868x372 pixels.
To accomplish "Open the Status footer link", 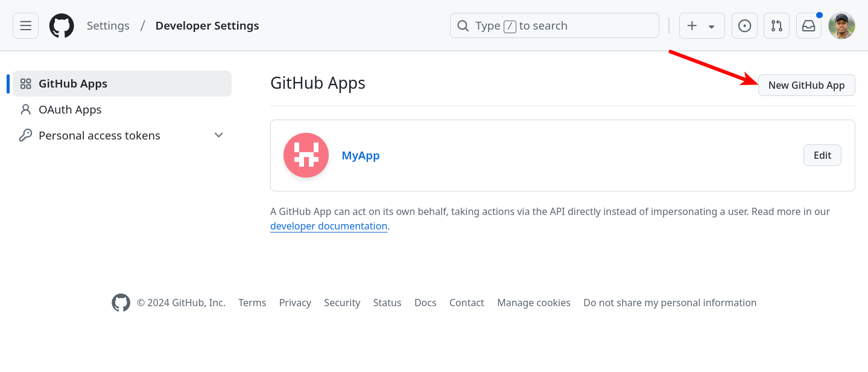I will (x=387, y=303).
